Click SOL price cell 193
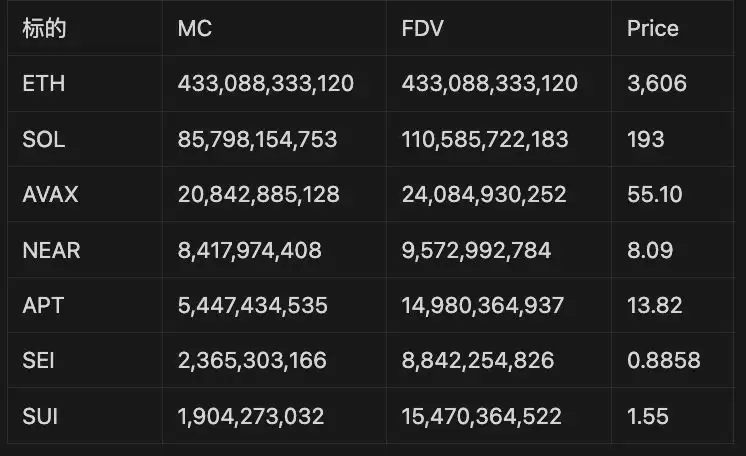Viewport: 746px width, 456px height. [644, 140]
